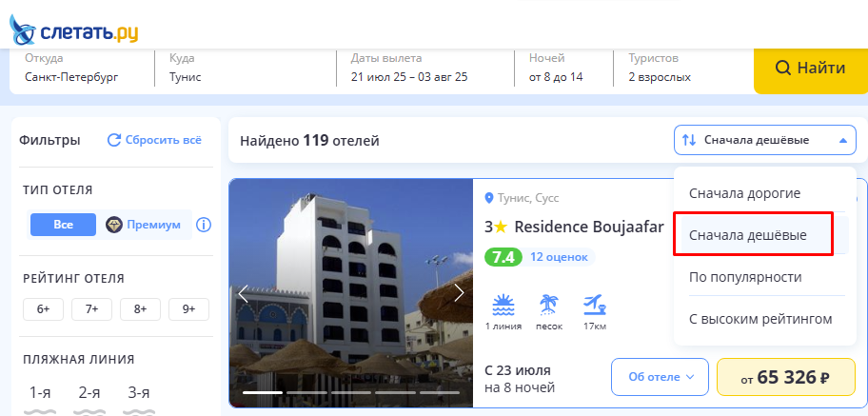The image size is (868, 416).
Task: Select the Премиум hotel type toggle
Action: click(x=144, y=225)
